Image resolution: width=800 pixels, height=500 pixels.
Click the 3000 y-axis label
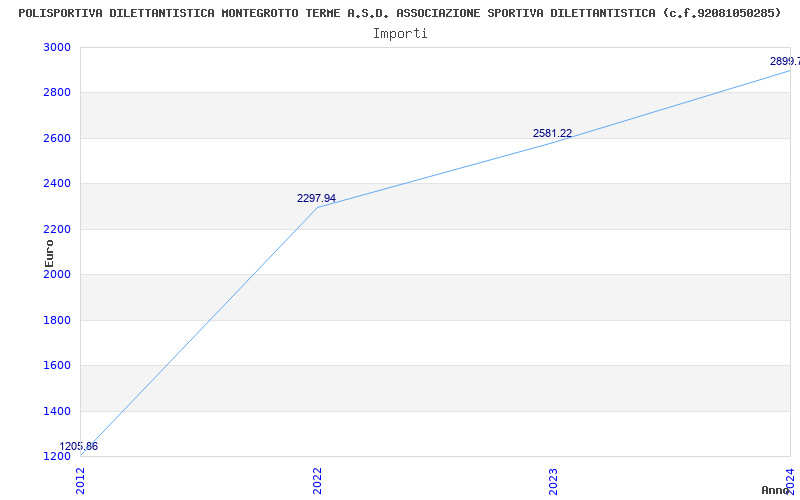click(x=55, y=47)
